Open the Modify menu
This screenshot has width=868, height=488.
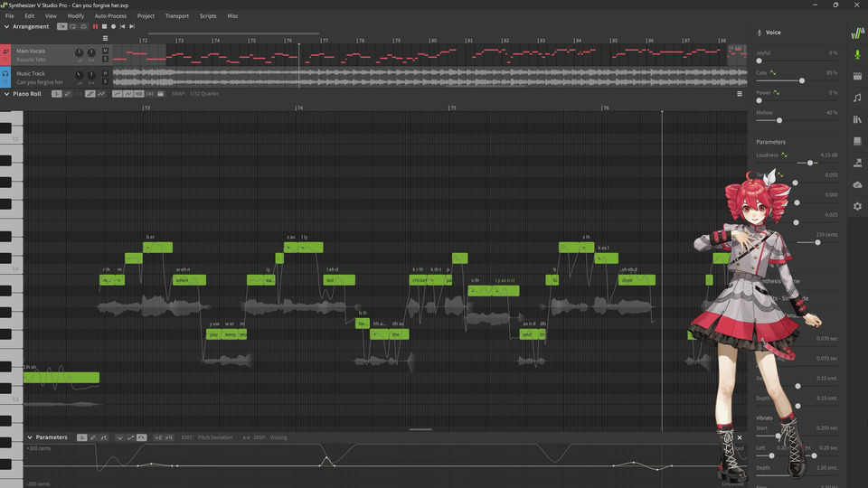(x=76, y=16)
